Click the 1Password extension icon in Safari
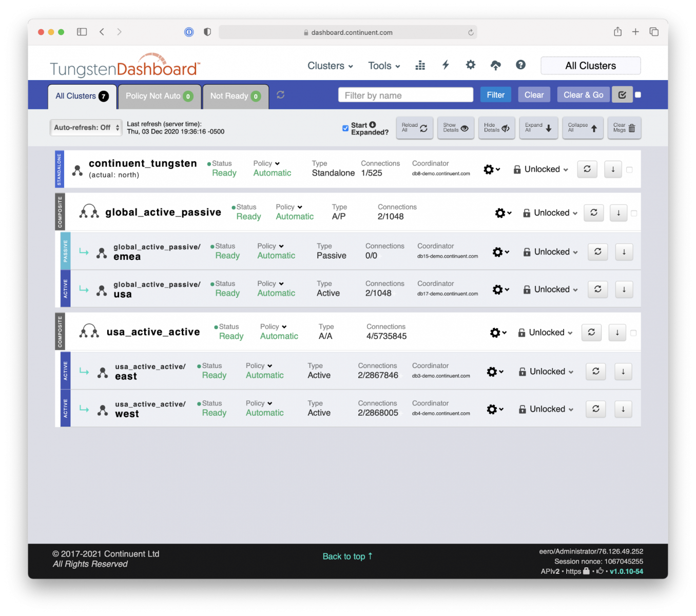The height and width of the screenshot is (616, 696). click(x=189, y=32)
